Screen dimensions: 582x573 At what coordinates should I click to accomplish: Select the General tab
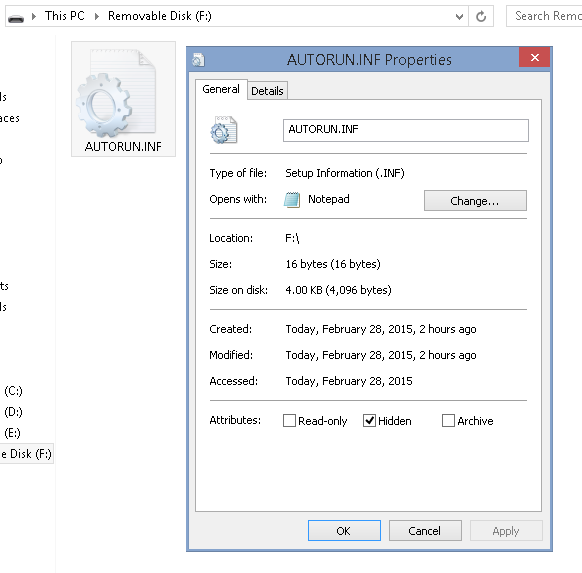221,89
